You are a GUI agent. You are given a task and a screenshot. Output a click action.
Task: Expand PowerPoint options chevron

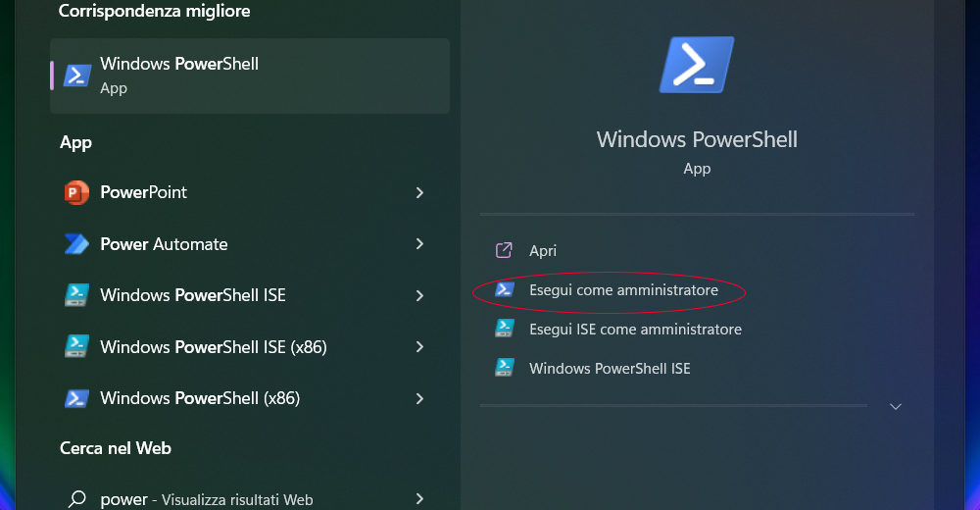point(419,193)
